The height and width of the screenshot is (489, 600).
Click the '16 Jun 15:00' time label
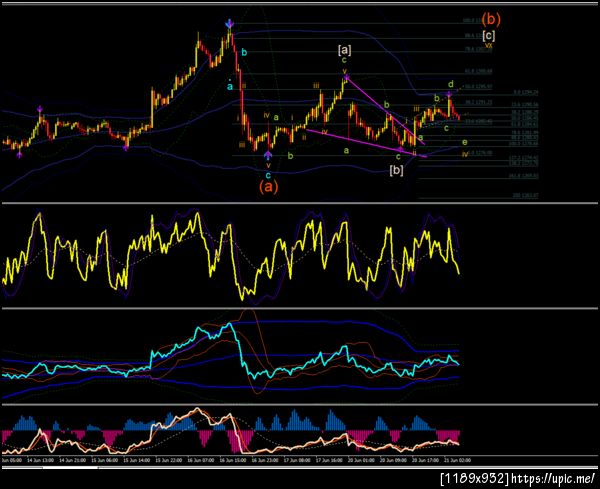pos(232,460)
